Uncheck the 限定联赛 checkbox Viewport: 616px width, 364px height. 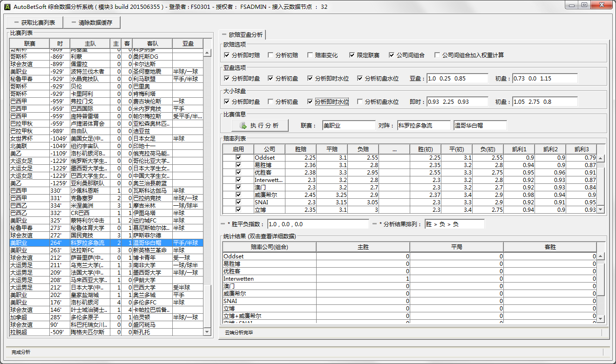[x=352, y=55]
